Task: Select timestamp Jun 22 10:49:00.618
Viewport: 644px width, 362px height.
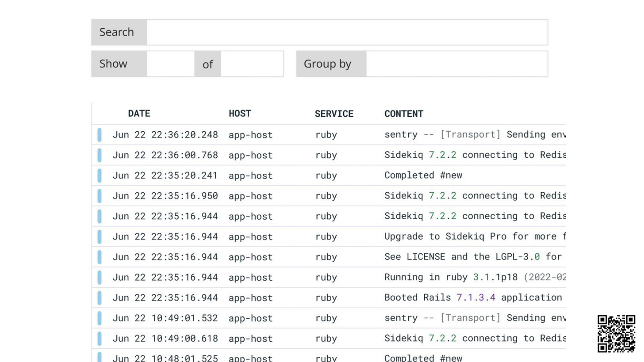Action: click(x=165, y=339)
